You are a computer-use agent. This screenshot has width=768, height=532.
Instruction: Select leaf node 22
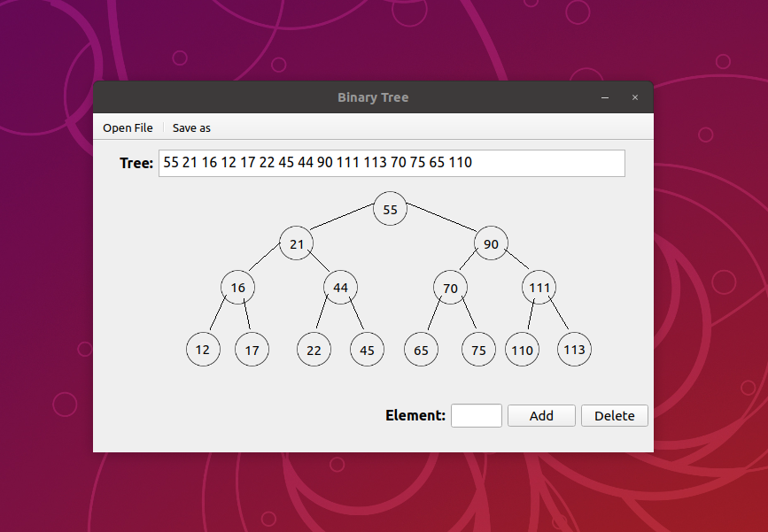coord(314,350)
